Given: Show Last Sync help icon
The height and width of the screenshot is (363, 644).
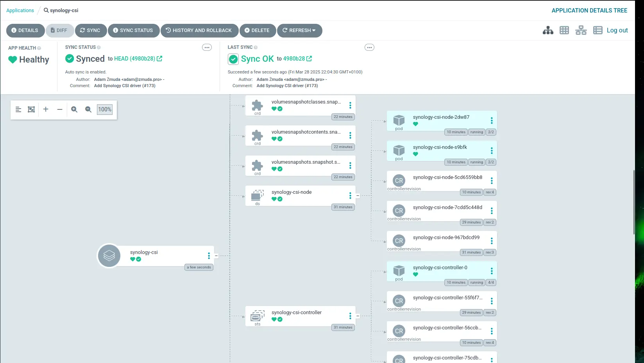Looking at the screenshot, I should pyautogui.click(x=256, y=47).
